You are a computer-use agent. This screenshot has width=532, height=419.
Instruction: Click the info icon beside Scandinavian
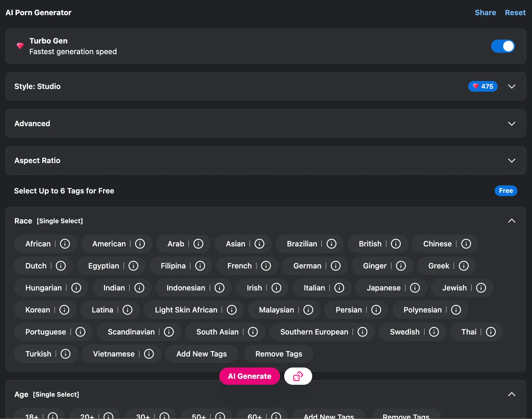tap(169, 332)
